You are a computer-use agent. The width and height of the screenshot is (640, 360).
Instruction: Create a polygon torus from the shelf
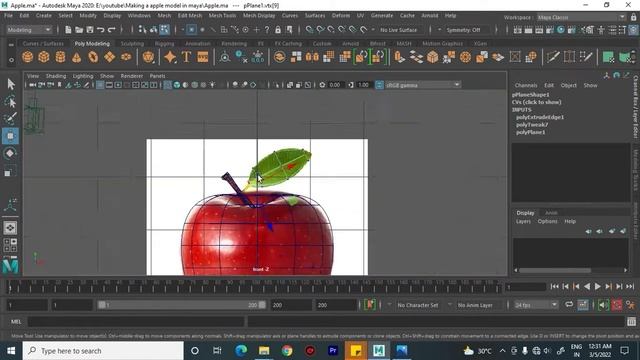coord(93,57)
